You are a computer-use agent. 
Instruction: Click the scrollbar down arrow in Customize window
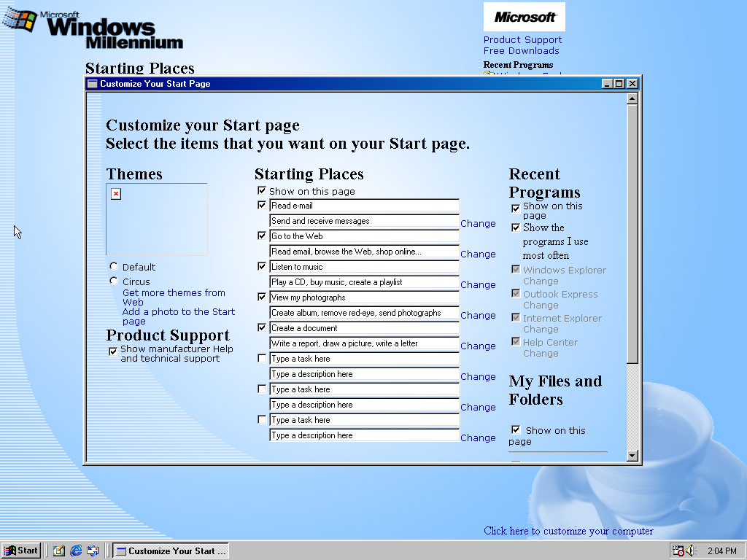(632, 455)
